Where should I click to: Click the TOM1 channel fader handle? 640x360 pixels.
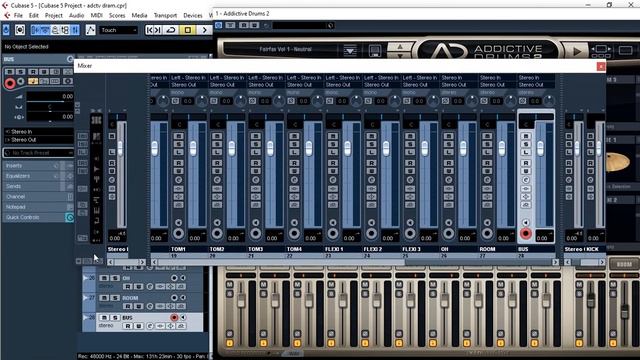193,149
